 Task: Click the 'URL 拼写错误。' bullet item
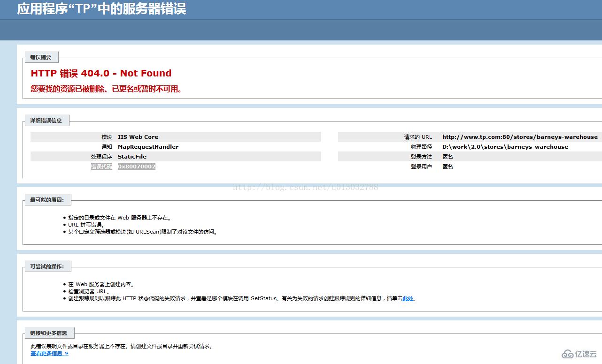click(85, 225)
